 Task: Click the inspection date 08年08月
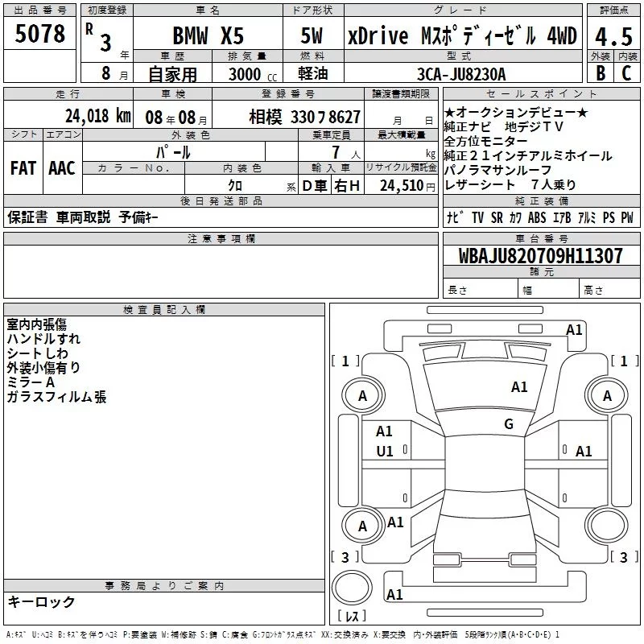point(176,118)
